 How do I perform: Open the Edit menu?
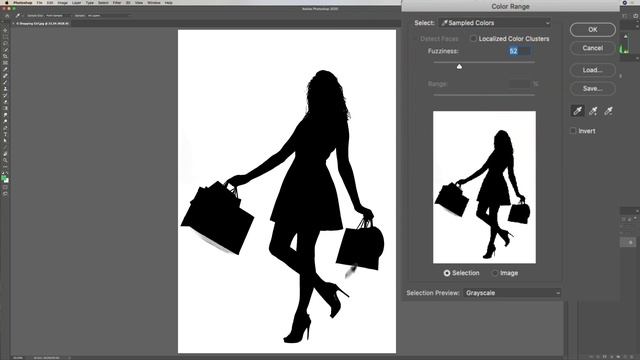click(50, 2)
